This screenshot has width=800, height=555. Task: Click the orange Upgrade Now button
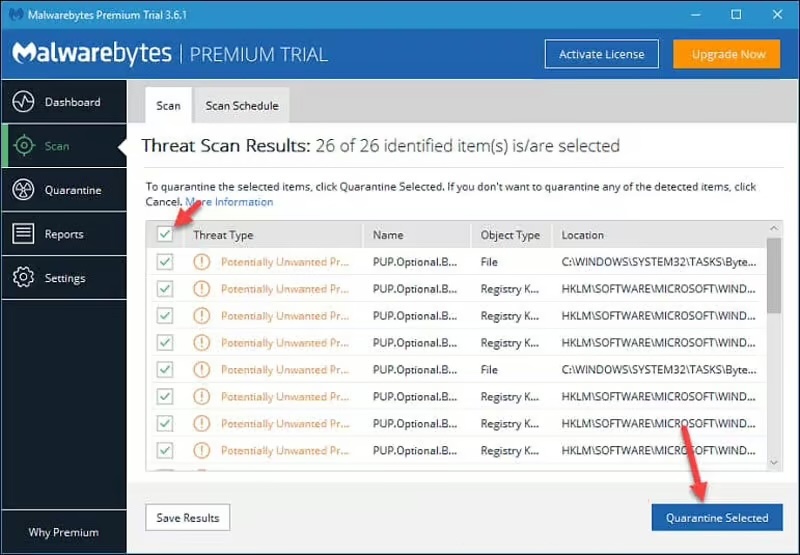[727, 54]
